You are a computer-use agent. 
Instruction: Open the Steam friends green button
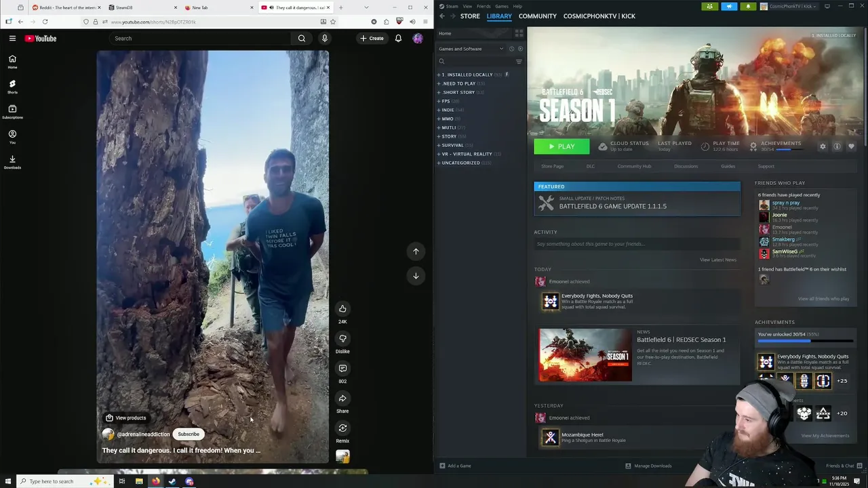pos(710,7)
